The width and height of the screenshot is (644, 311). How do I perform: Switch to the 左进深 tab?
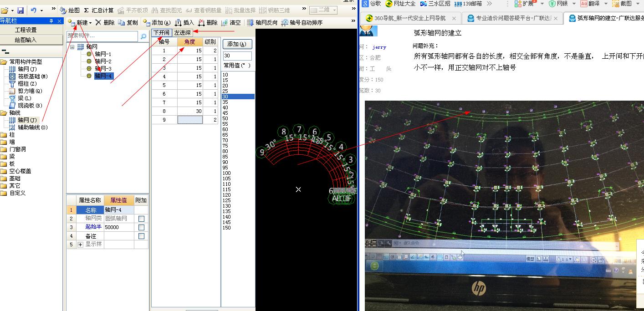[x=182, y=33]
